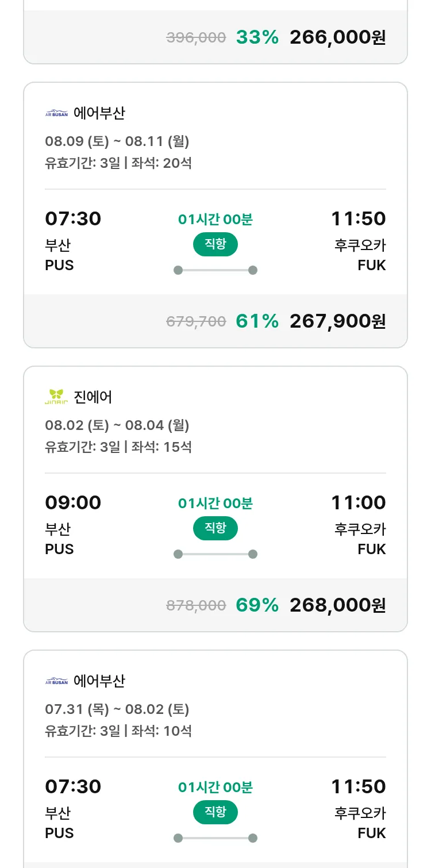This screenshot has height=868, width=431.
Task: Click the Jin Air butterfly logo
Action: pyautogui.click(x=56, y=397)
